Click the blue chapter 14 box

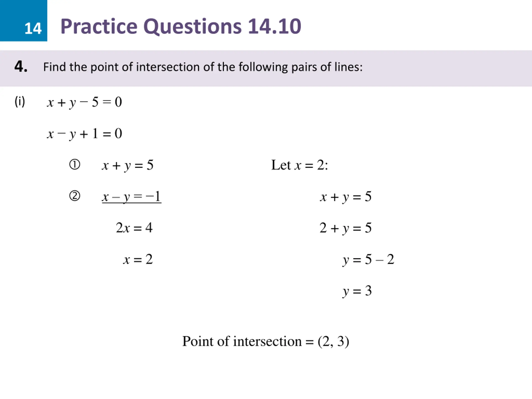(x=23, y=21)
